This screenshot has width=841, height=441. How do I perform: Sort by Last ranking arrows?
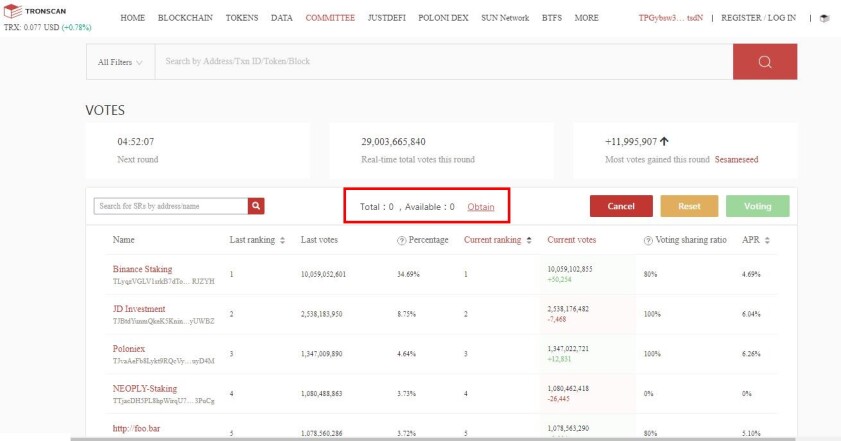[283, 240]
